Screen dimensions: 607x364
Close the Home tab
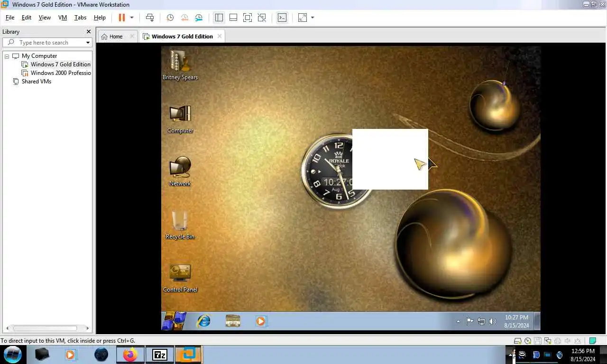[132, 36]
